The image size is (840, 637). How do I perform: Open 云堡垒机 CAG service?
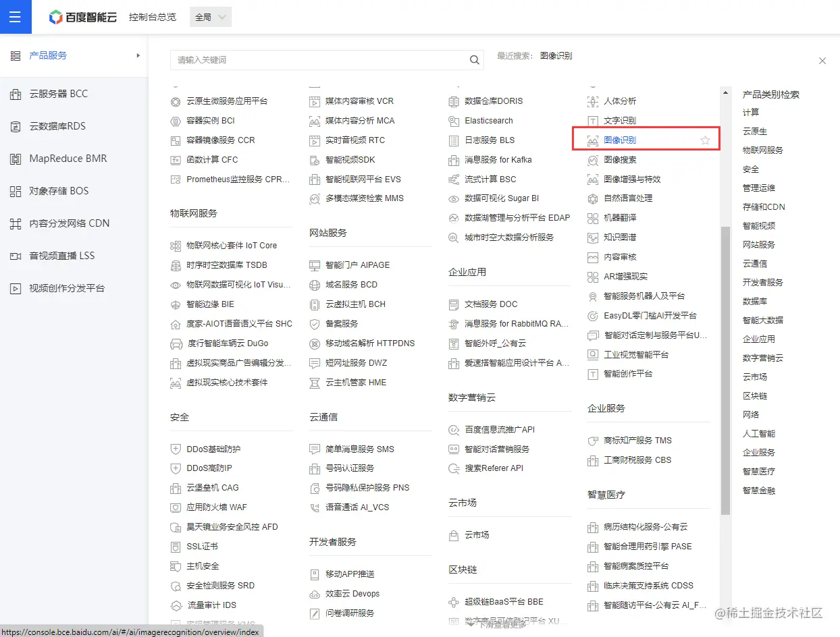pyautogui.click(x=213, y=488)
